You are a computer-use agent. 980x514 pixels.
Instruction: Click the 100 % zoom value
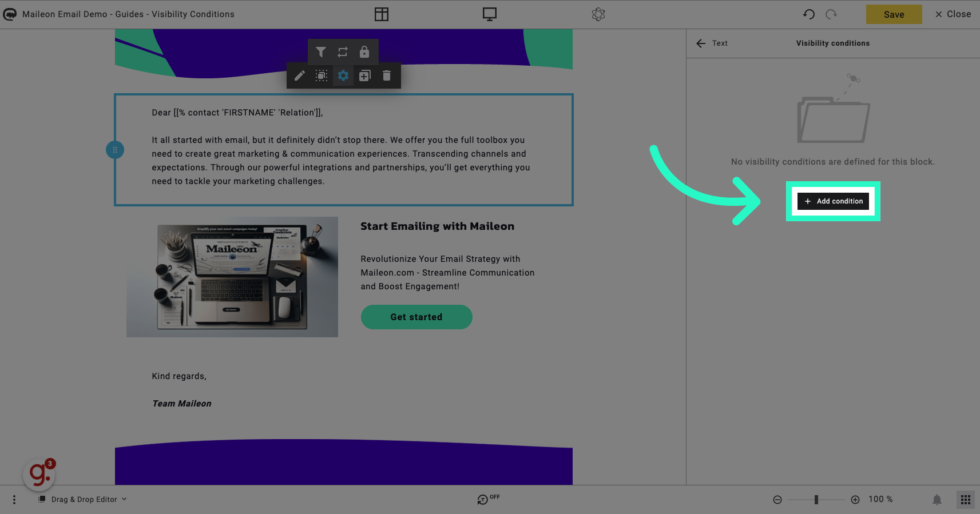pyautogui.click(x=880, y=499)
